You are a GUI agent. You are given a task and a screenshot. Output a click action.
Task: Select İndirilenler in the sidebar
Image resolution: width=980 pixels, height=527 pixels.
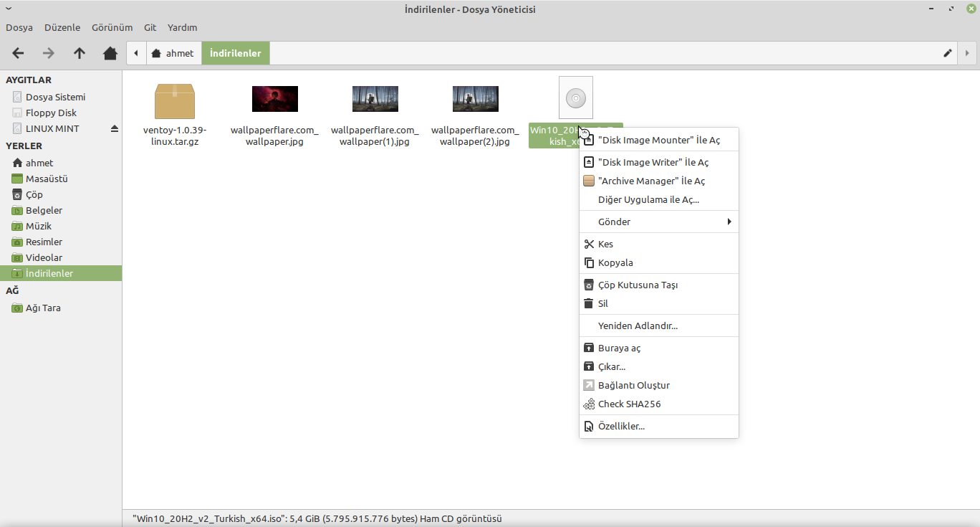pyautogui.click(x=61, y=274)
